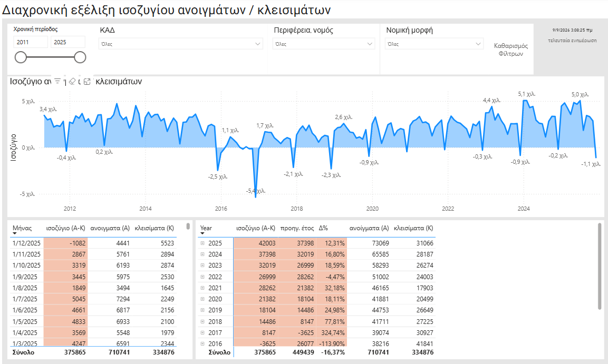Expand the 2023 year row
The height and width of the screenshot is (364, 608).
point(202,265)
